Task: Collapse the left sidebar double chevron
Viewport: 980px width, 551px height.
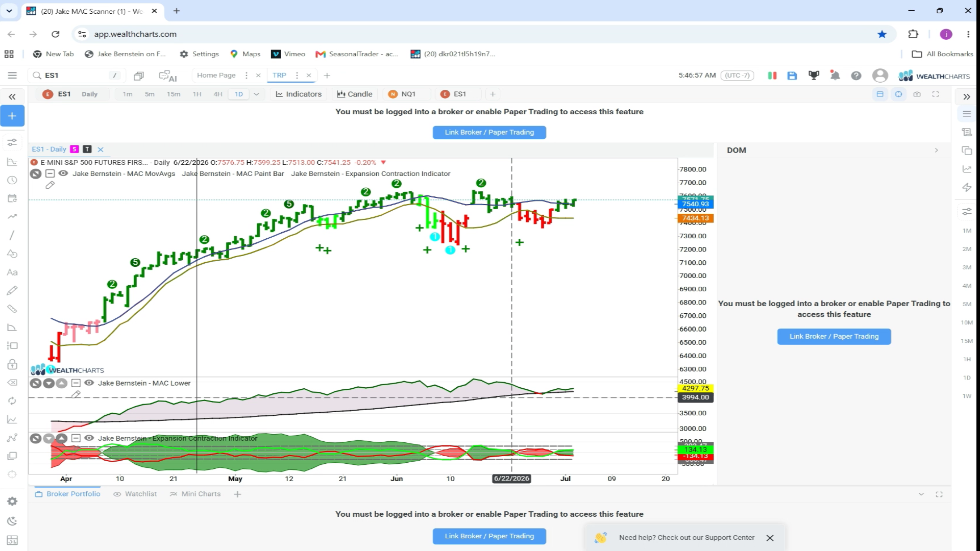Action: pyautogui.click(x=12, y=96)
